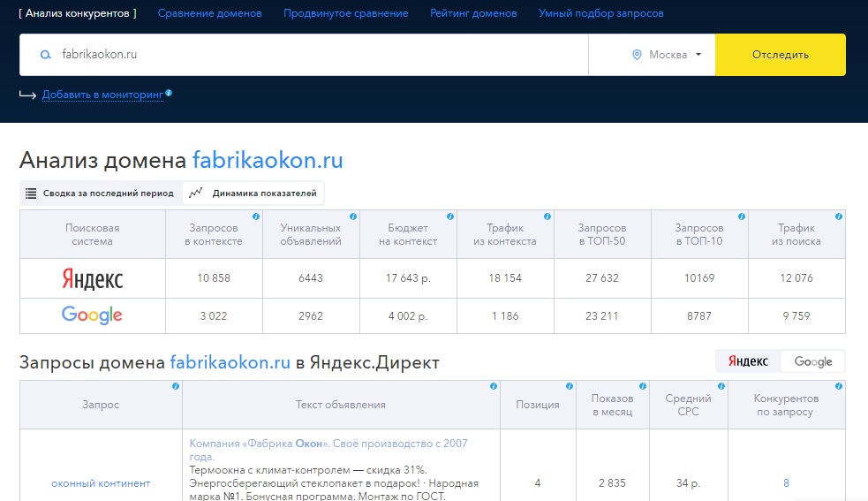Click info icon on Запросов в контексте column

(x=256, y=216)
